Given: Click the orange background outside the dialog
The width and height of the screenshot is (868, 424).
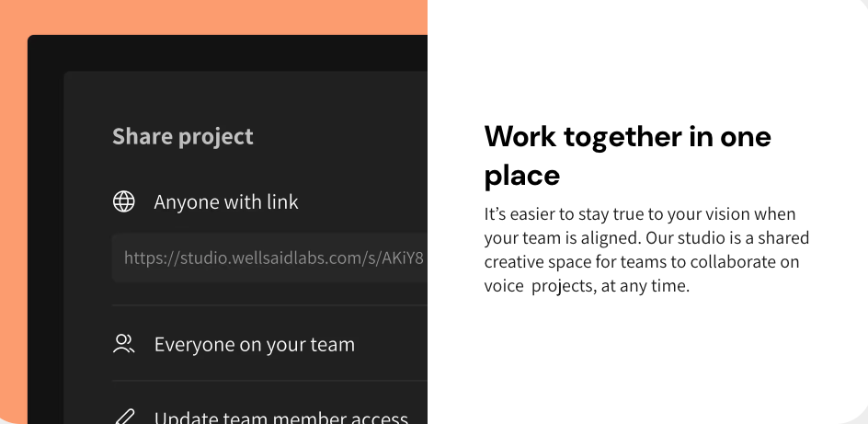Looking at the screenshot, I should click(x=14, y=184).
